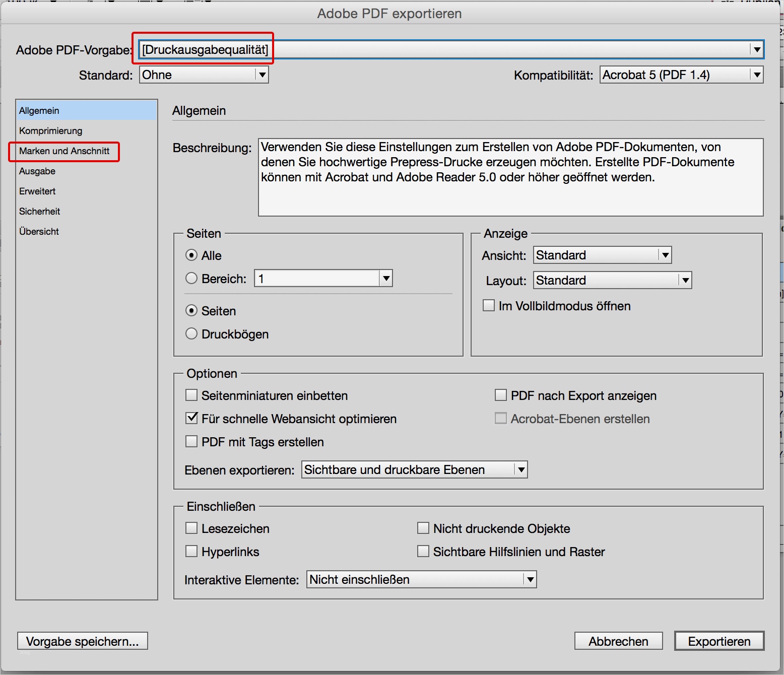
Task: Enable the Lesezeichen include option
Action: [191, 528]
